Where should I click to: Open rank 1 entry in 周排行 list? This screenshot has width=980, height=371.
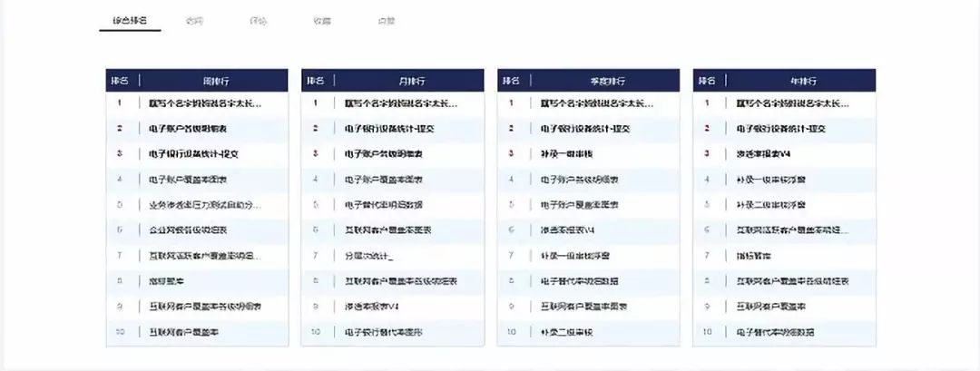[205, 103]
